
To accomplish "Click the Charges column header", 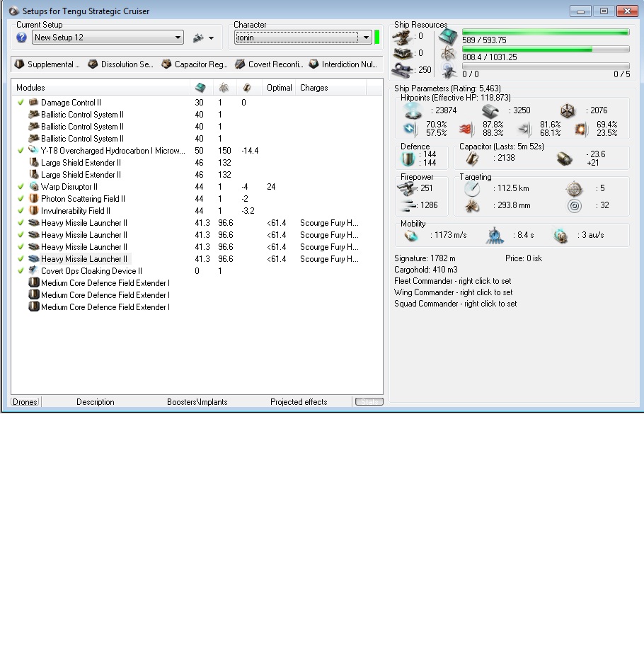I will point(331,88).
